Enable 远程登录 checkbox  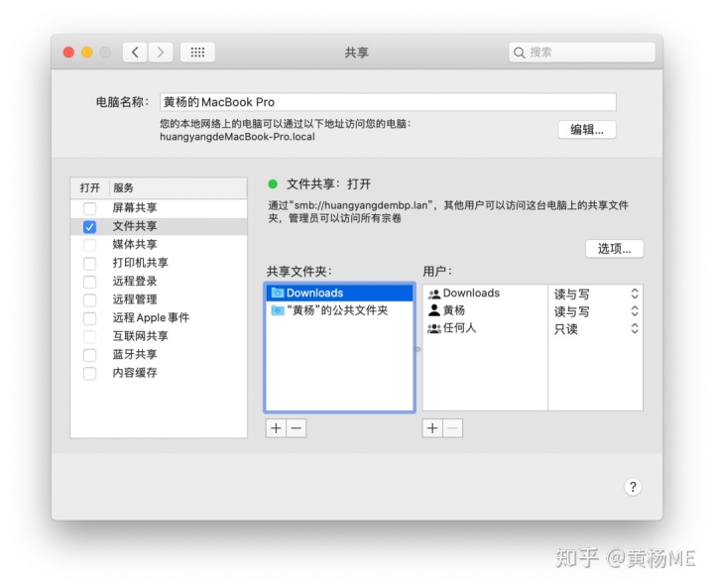[x=89, y=282]
